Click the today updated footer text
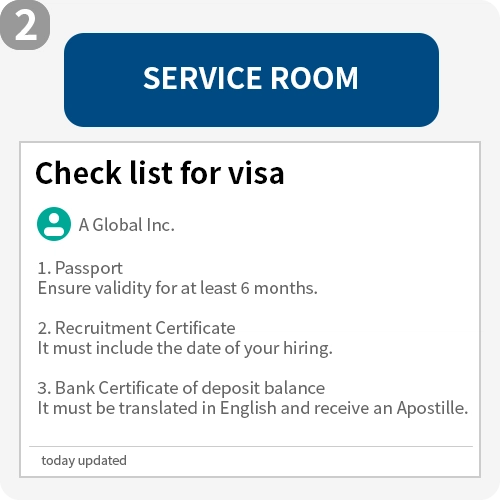 pos(84,461)
